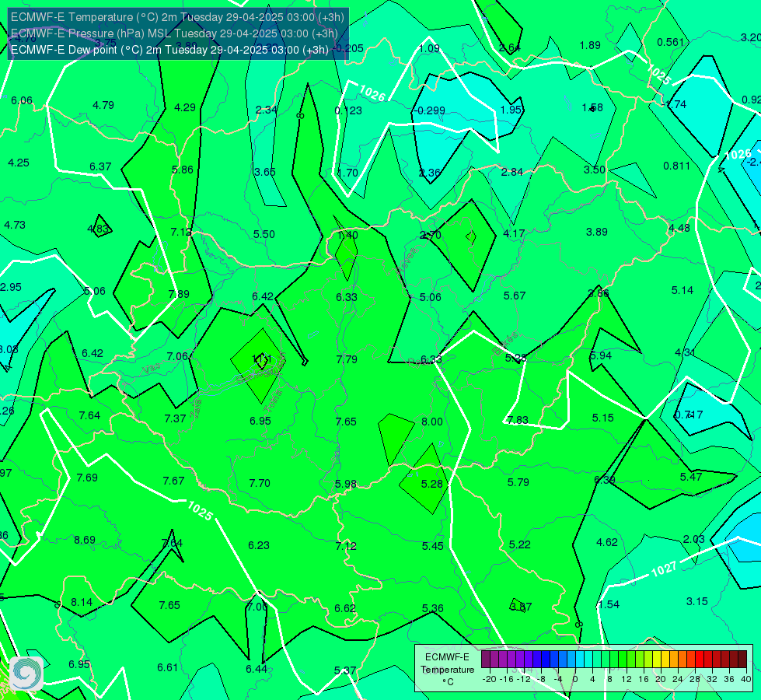Click the temperature value 7.79
The width and height of the screenshot is (761, 700).
(x=347, y=359)
